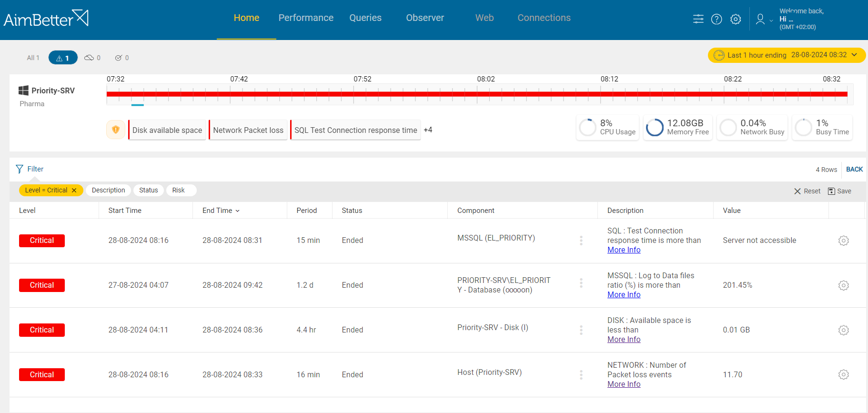Open three-dot menu for Host (Priority-SRV)
868x413 pixels.
coord(581,375)
